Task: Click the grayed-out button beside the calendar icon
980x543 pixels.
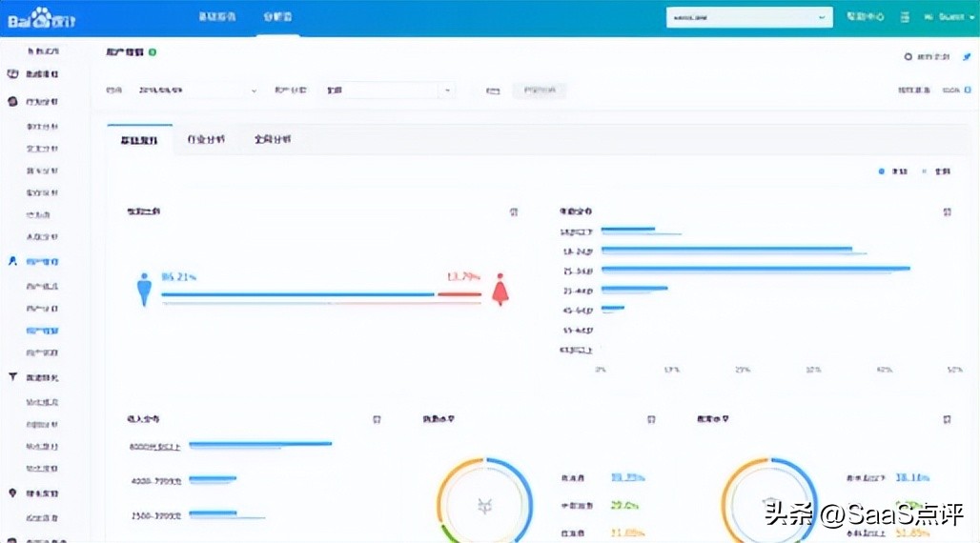Action: point(540,90)
